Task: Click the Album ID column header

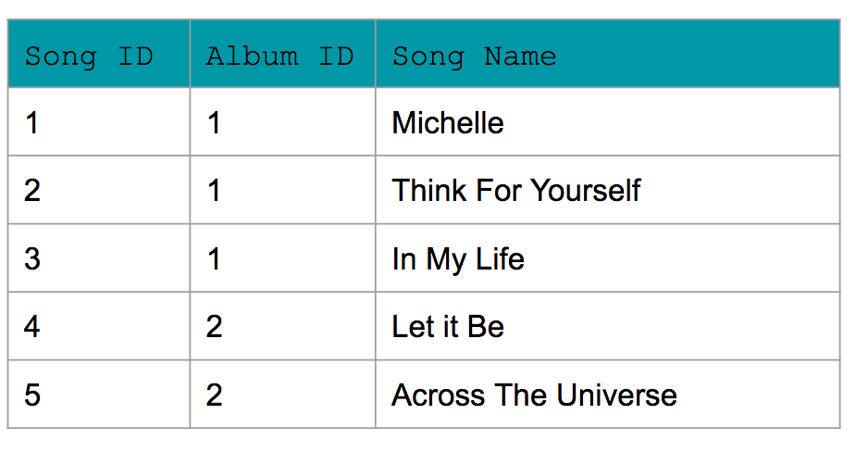Action: 279,56
